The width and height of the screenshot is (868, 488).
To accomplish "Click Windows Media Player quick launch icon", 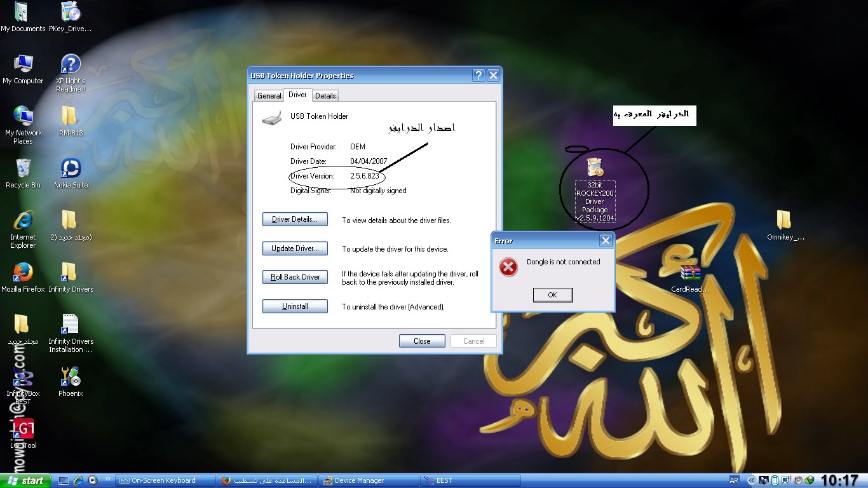I will click(93, 480).
